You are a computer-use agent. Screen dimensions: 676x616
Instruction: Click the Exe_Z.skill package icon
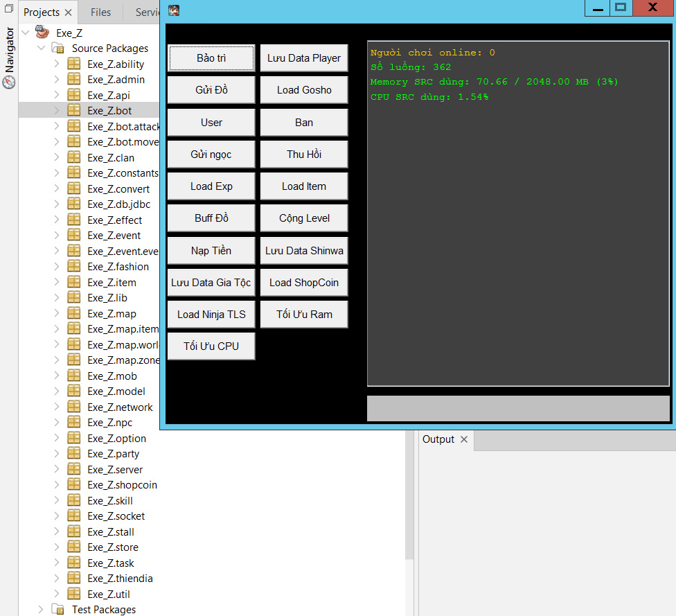(x=73, y=500)
